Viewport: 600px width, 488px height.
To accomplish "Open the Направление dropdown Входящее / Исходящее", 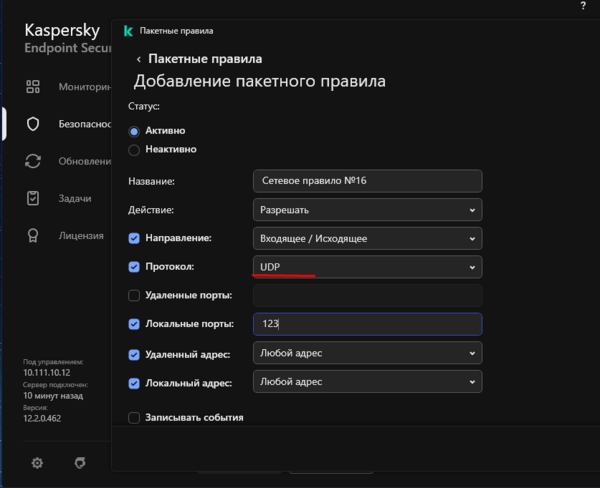I will pos(367,238).
